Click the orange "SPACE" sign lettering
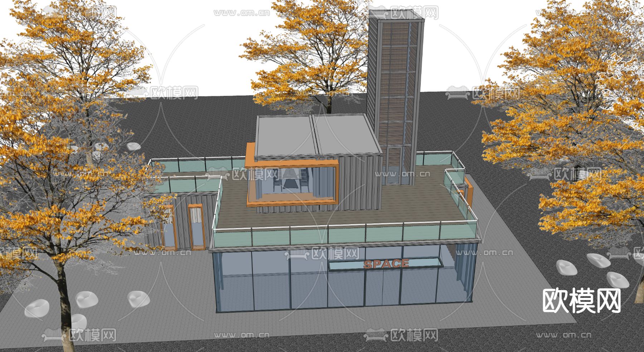Screen dimensions: 644x352 click(386, 264)
